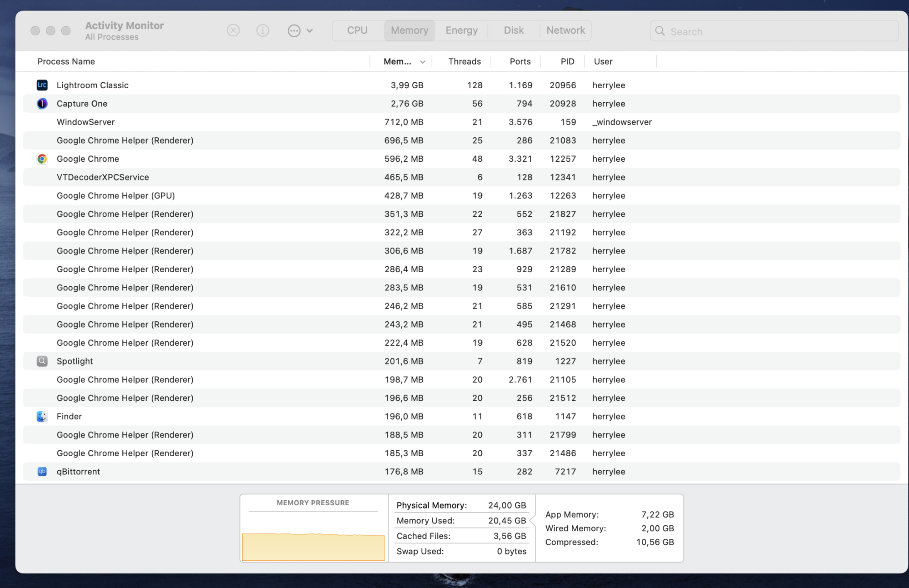
Task: Click the App Memory 7,22 GB entry
Action: [609, 514]
